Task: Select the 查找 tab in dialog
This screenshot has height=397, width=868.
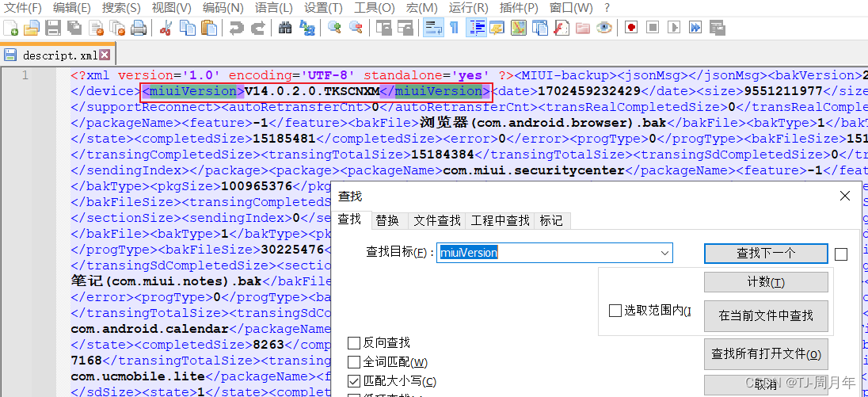Action: tap(350, 219)
